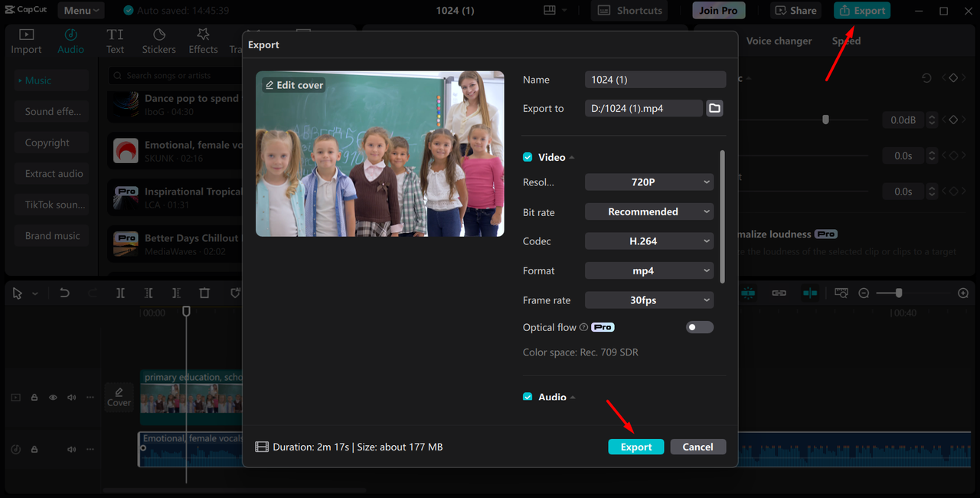This screenshot has width=980, height=498.
Task: Open the Effects tab
Action: tap(203, 41)
